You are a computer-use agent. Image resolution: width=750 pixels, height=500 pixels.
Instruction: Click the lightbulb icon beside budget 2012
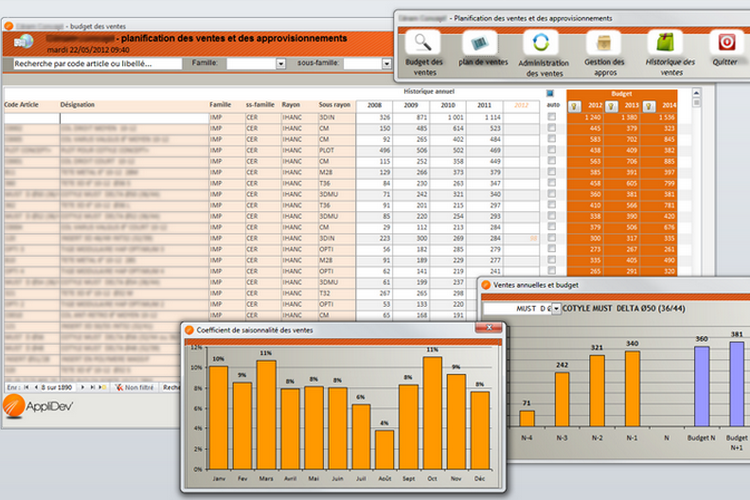tap(576, 105)
